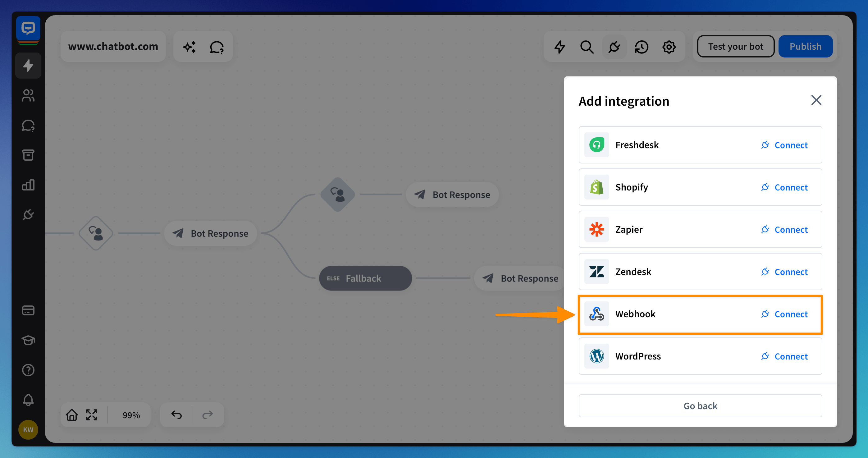
Task: Open the graduation cap academy icon
Action: [28, 340]
